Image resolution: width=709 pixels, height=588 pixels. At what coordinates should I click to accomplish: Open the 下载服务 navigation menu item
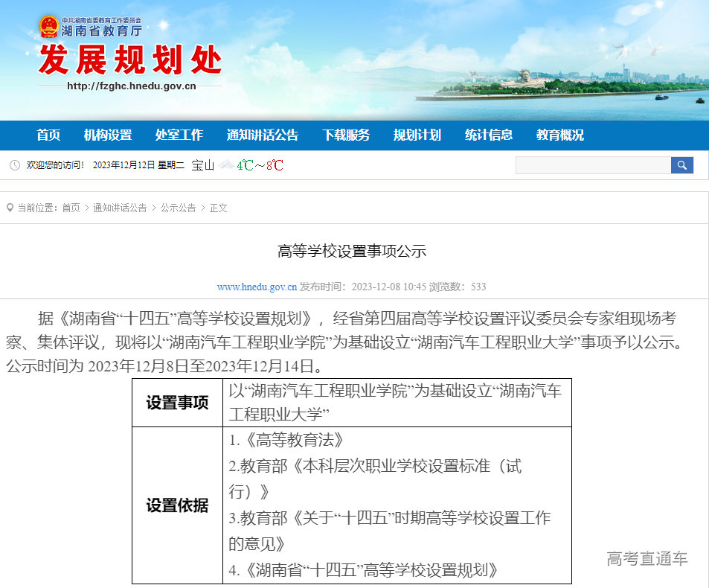[x=346, y=135]
